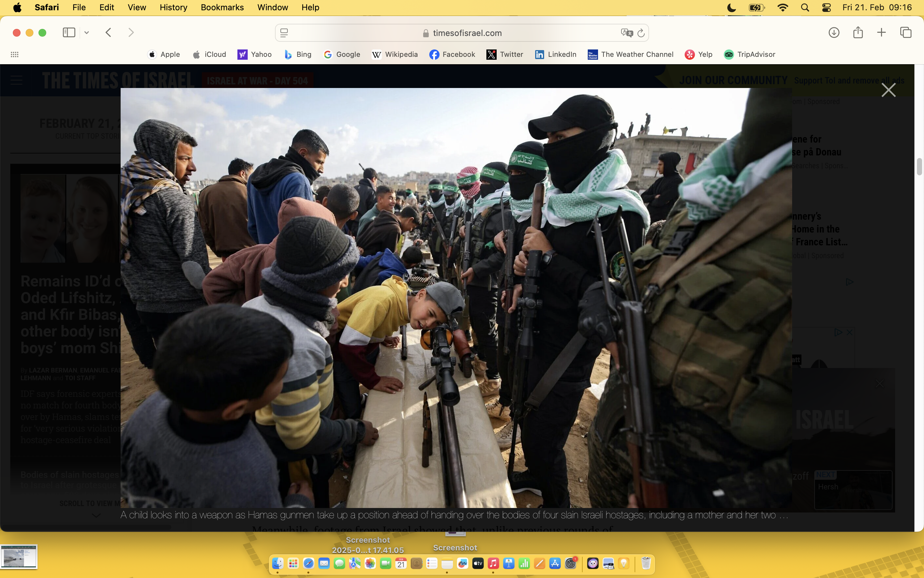Open the Share sheet icon
924x578 pixels.
(x=858, y=32)
